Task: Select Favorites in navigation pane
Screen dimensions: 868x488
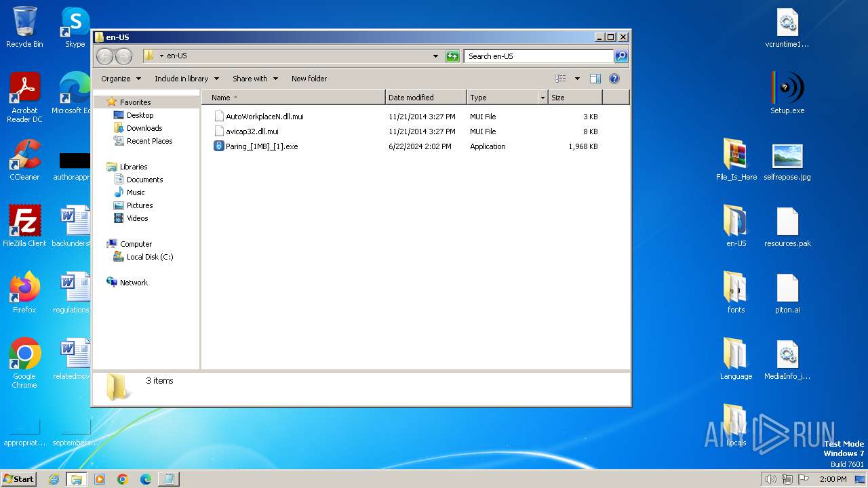Action: click(135, 102)
